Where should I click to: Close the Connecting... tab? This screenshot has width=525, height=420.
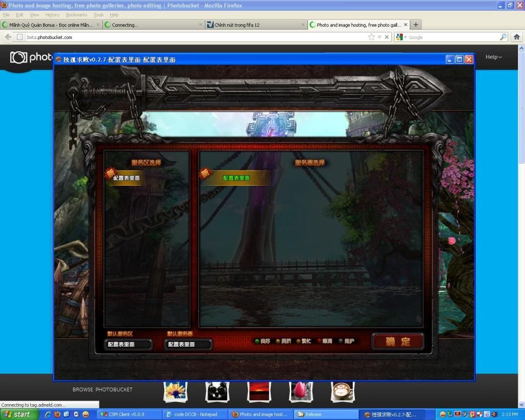pyautogui.click(x=200, y=25)
